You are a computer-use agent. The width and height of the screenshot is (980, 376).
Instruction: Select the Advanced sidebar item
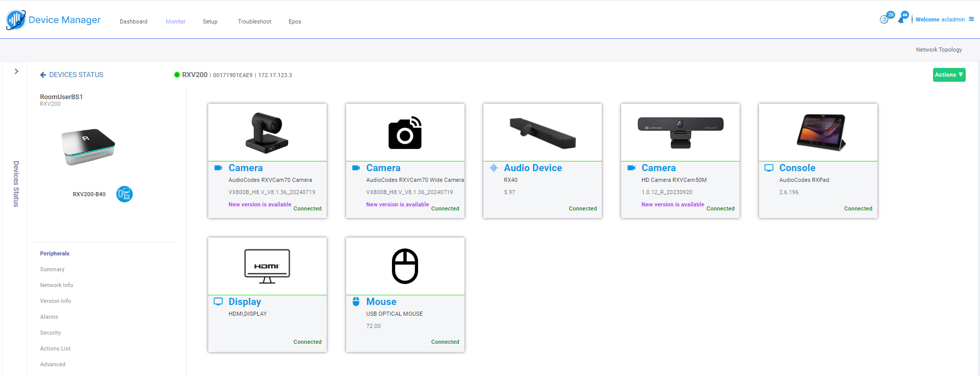tap(53, 364)
